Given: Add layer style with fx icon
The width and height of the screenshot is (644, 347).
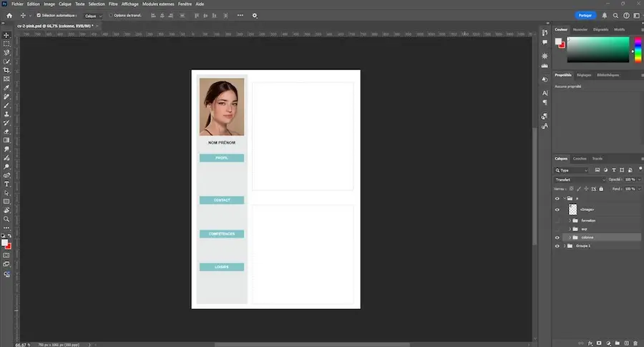Looking at the screenshot, I should (590, 343).
